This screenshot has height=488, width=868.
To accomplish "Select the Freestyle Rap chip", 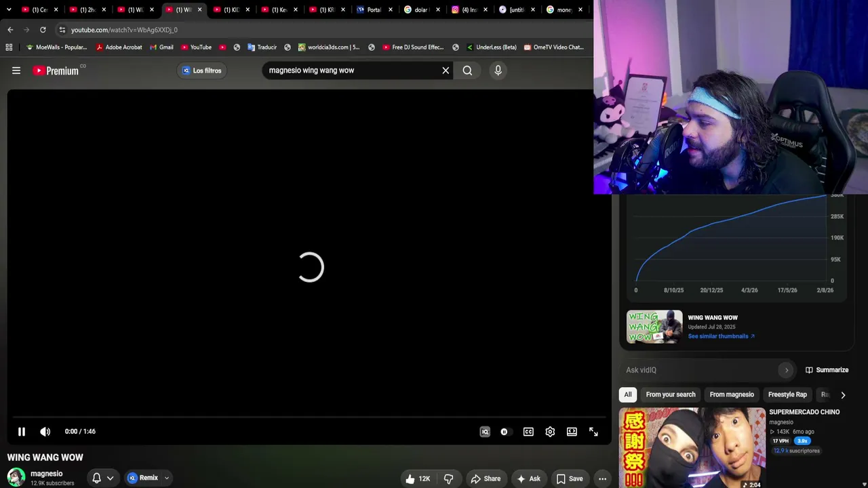I will 787,394.
